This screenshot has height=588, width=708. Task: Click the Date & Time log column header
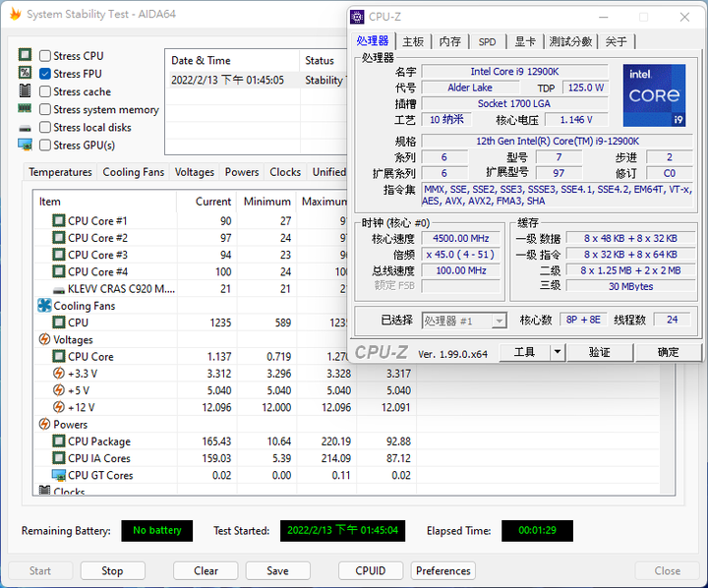pos(232,61)
